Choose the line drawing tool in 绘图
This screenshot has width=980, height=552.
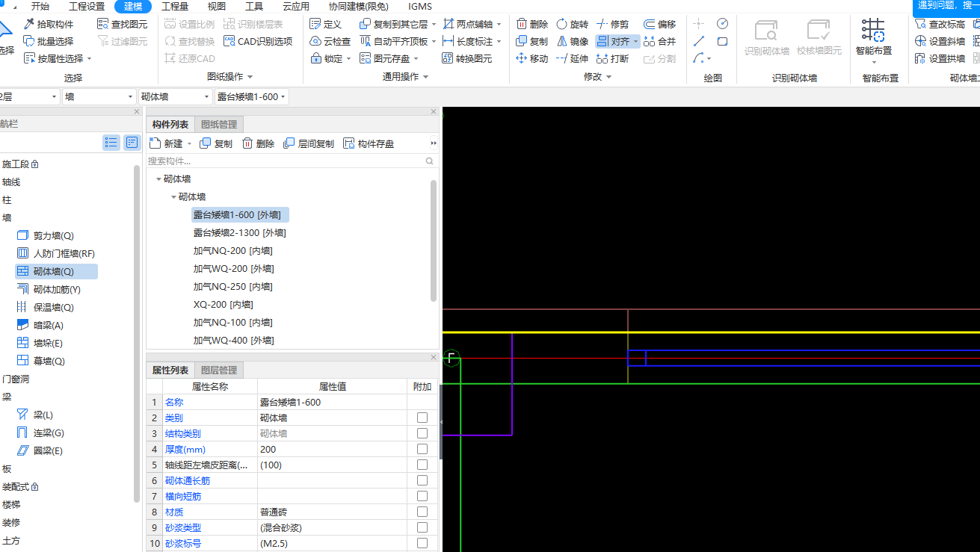[x=699, y=41]
